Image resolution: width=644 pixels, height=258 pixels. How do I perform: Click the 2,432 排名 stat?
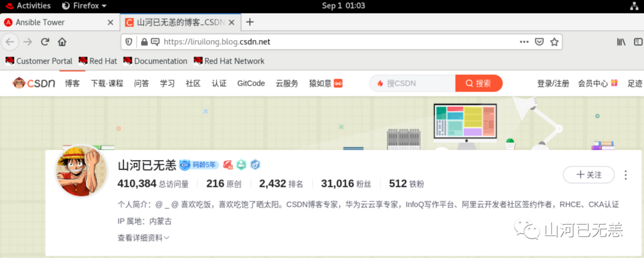(x=281, y=183)
